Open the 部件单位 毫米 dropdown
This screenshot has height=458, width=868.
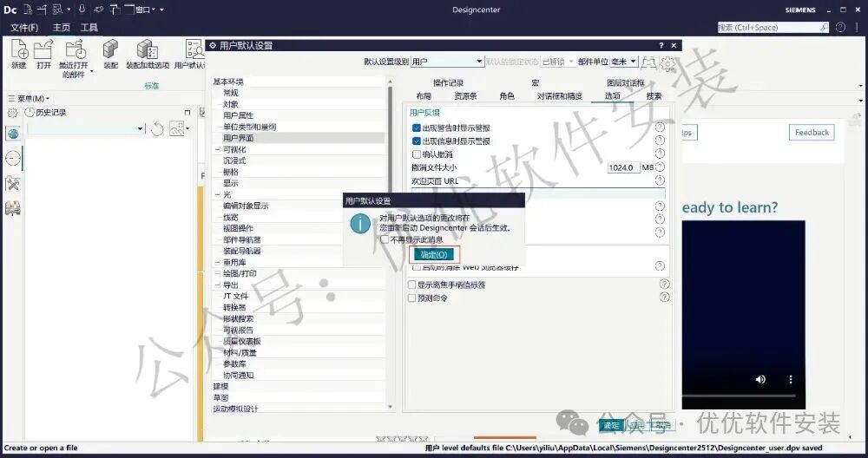623,62
